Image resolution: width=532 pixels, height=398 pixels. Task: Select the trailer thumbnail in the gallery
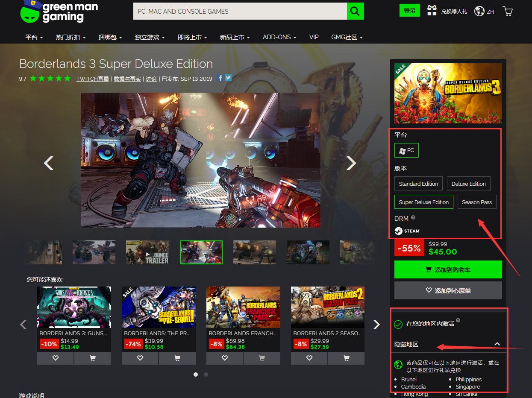click(147, 252)
